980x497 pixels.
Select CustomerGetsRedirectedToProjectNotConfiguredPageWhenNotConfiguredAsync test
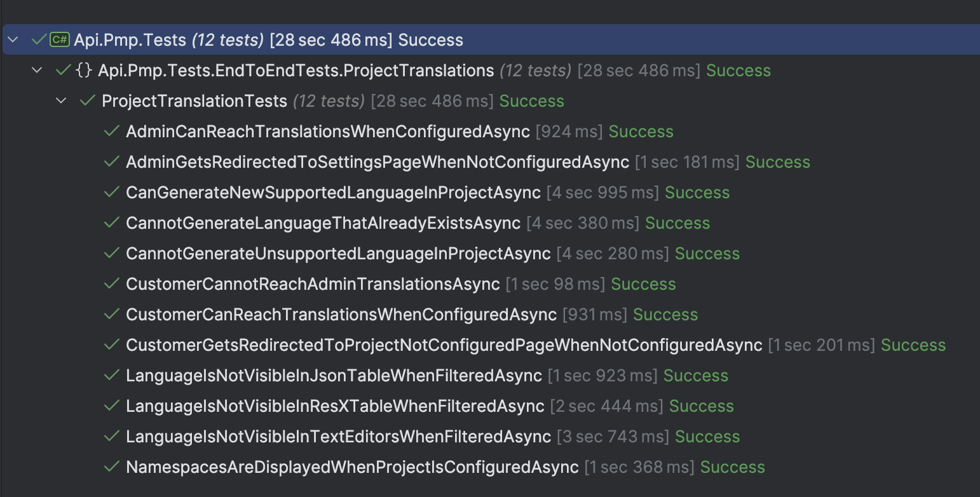tap(444, 345)
